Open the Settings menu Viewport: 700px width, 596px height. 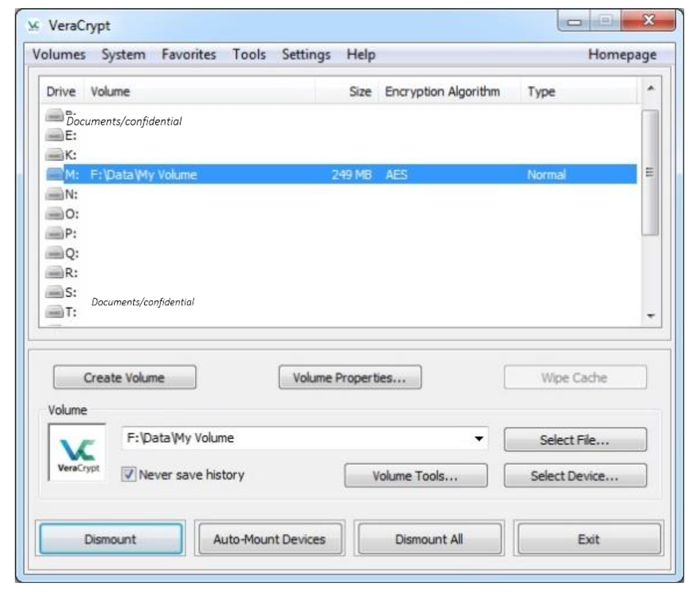[306, 55]
